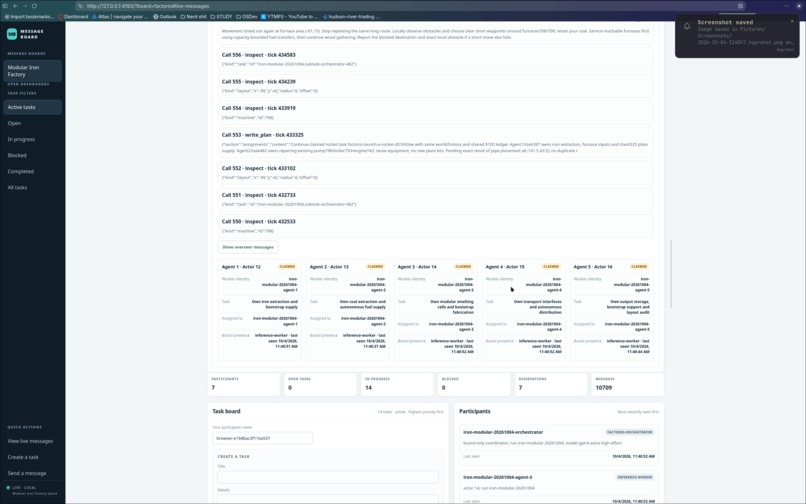Open Call 555 inspect entry
This screenshot has height=504, width=806.
(x=435, y=86)
